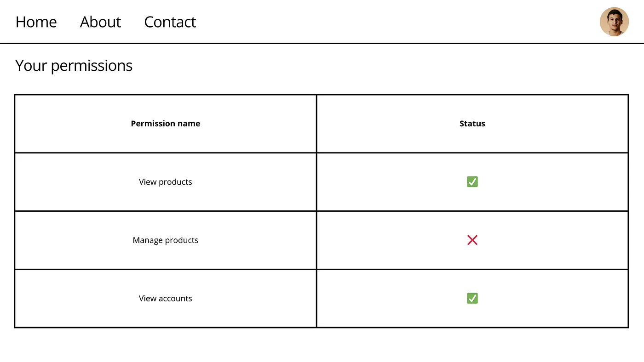The width and height of the screenshot is (644, 362).
Task: Click empty navbar space between Contact and avatar
Action: (396, 22)
